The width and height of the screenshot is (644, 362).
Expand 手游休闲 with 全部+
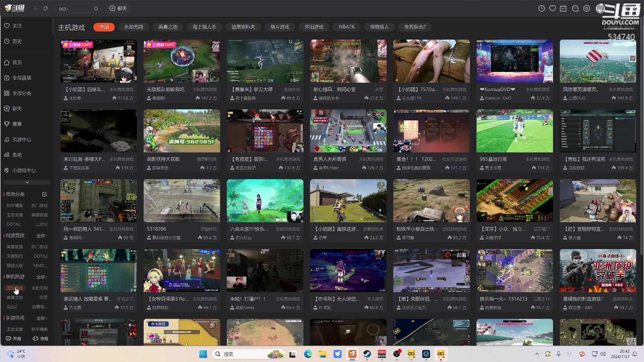42,318
